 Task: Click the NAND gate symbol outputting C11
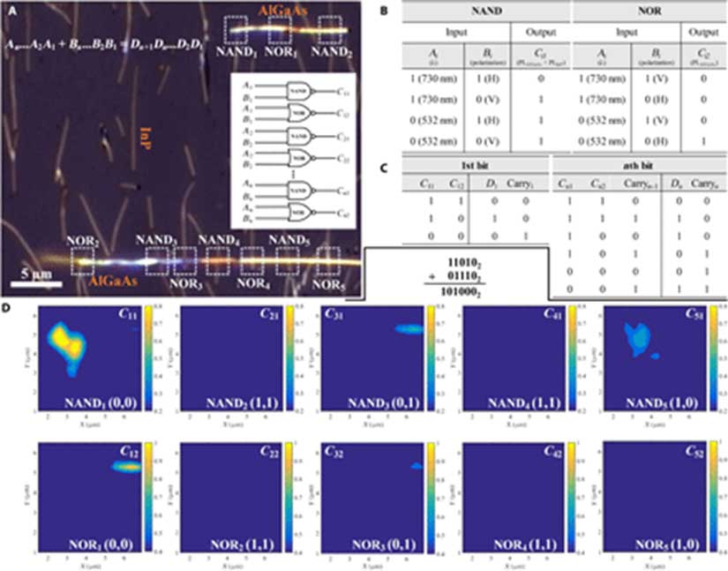(x=300, y=91)
